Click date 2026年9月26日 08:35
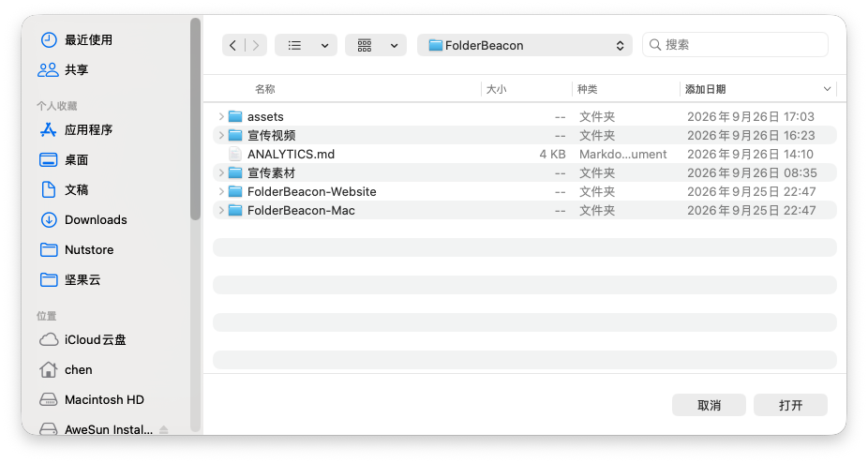This screenshot has width=868, height=463. click(752, 172)
